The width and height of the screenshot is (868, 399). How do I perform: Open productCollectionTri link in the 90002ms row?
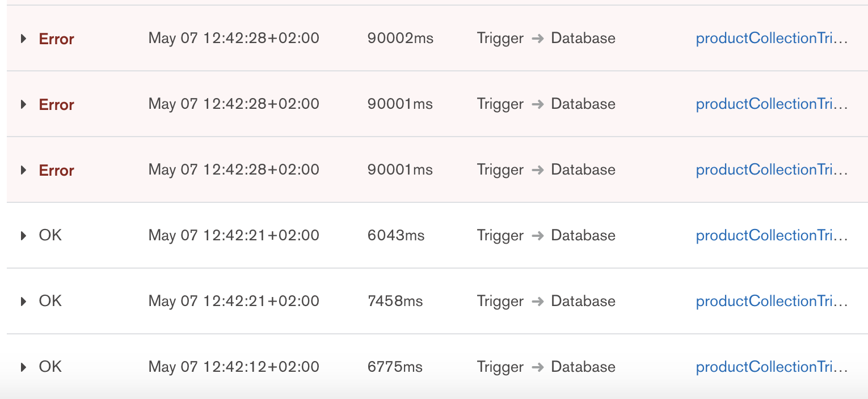pyautogui.click(x=772, y=39)
